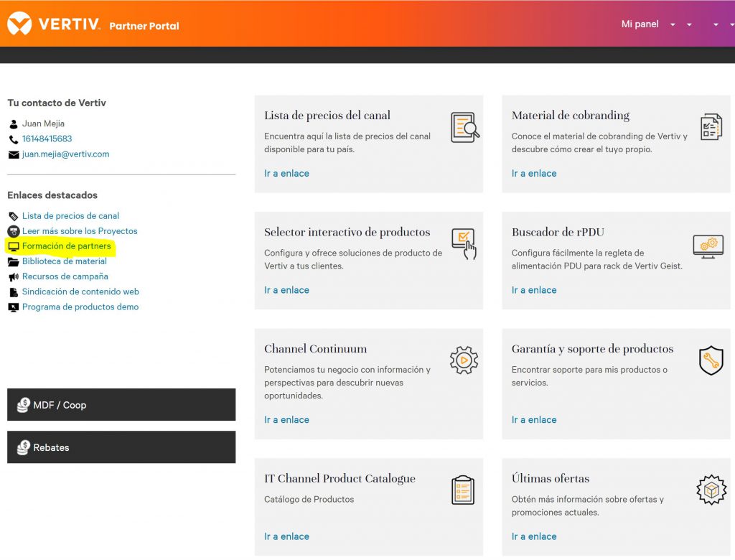Click the IT Channel Product Catalogue clipboard icon
The height and width of the screenshot is (560, 735).
tap(463, 490)
